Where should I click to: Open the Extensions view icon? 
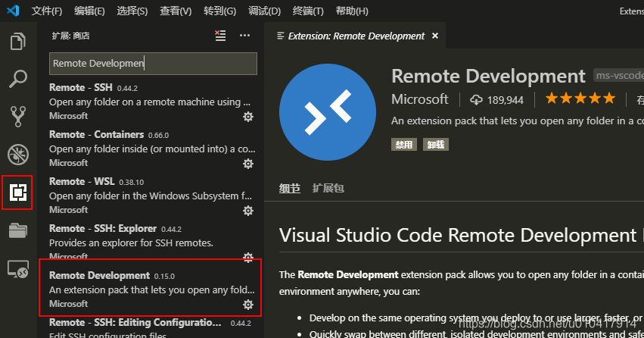tap(18, 192)
